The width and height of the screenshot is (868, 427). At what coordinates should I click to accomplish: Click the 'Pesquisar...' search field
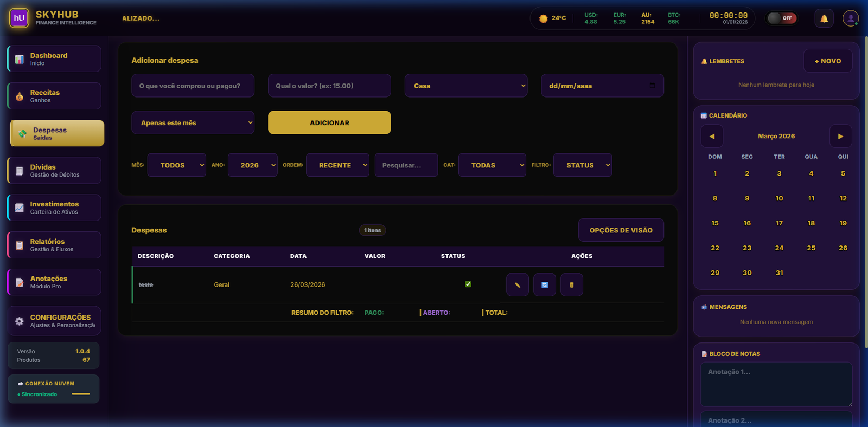(406, 165)
